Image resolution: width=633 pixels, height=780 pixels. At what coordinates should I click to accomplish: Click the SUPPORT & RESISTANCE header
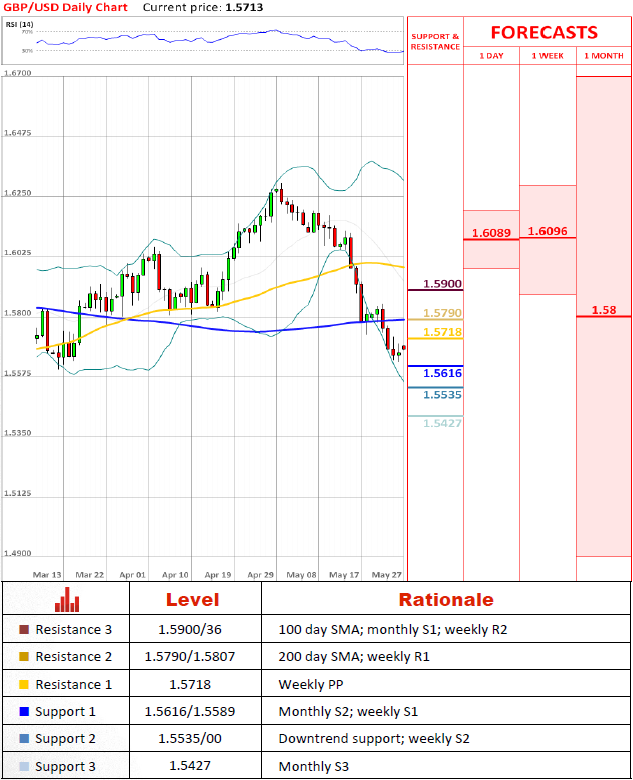click(435, 41)
